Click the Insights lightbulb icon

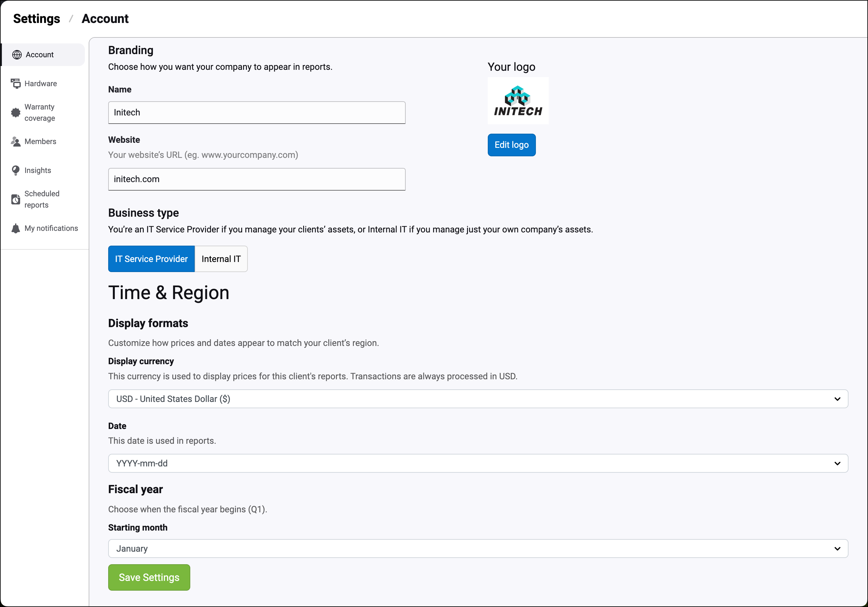[x=16, y=170]
